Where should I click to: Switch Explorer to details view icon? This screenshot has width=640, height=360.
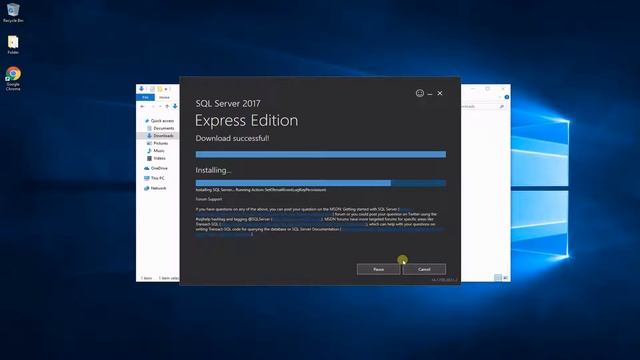click(x=498, y=278)
